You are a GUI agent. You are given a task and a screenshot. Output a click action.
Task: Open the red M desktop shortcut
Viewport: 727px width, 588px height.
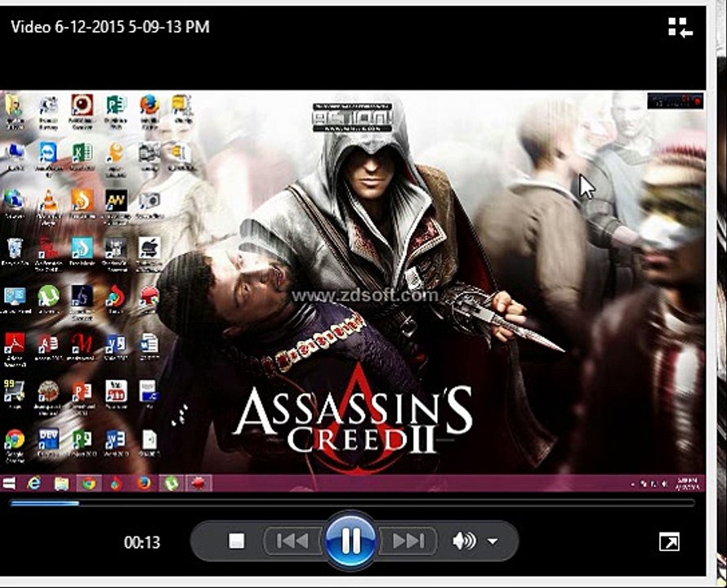[82, 346]
